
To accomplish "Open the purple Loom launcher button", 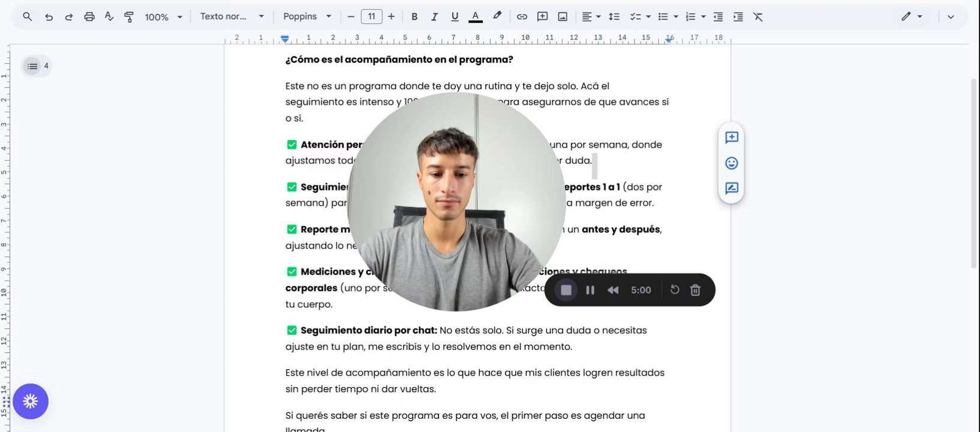I will [31, 401].
